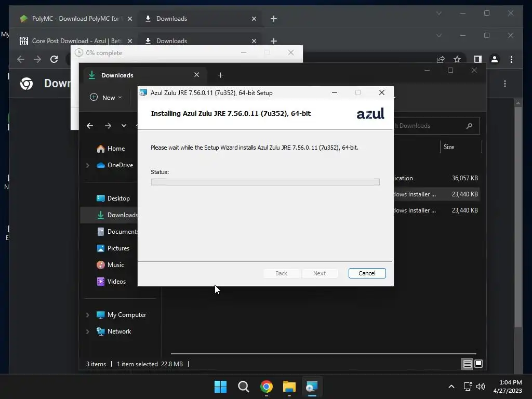Open installer icon in taskbar
This screenshot has width=532, height=399.
tap(312, 387)
